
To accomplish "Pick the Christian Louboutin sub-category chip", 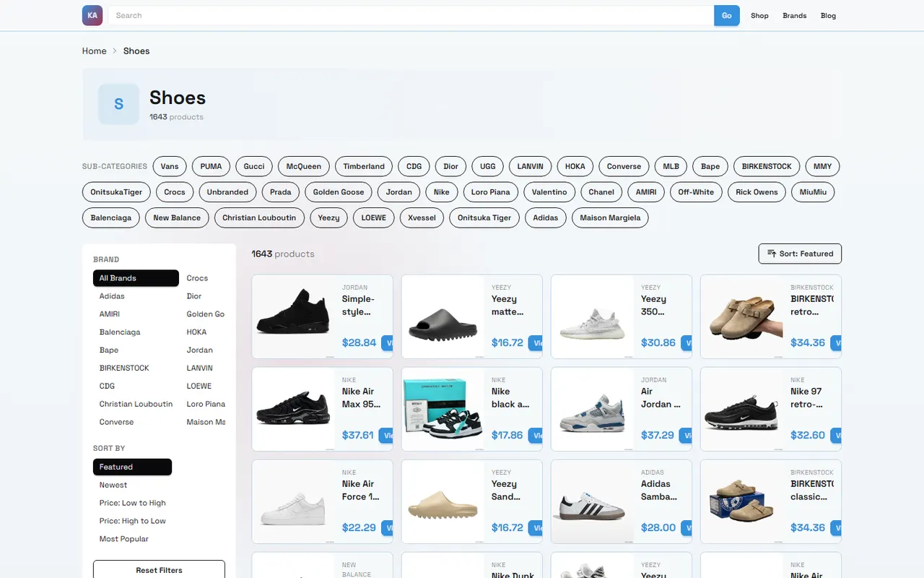I will [259, 217].
